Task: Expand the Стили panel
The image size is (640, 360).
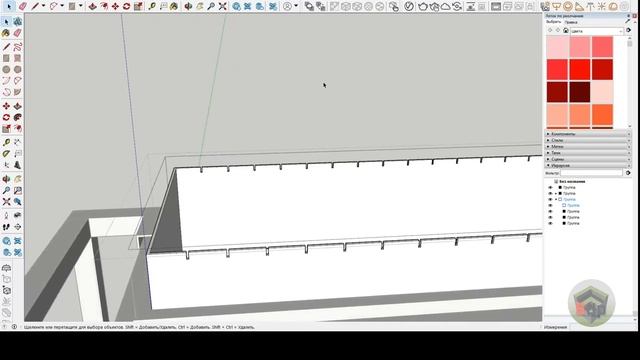Action: pos(588,140)
